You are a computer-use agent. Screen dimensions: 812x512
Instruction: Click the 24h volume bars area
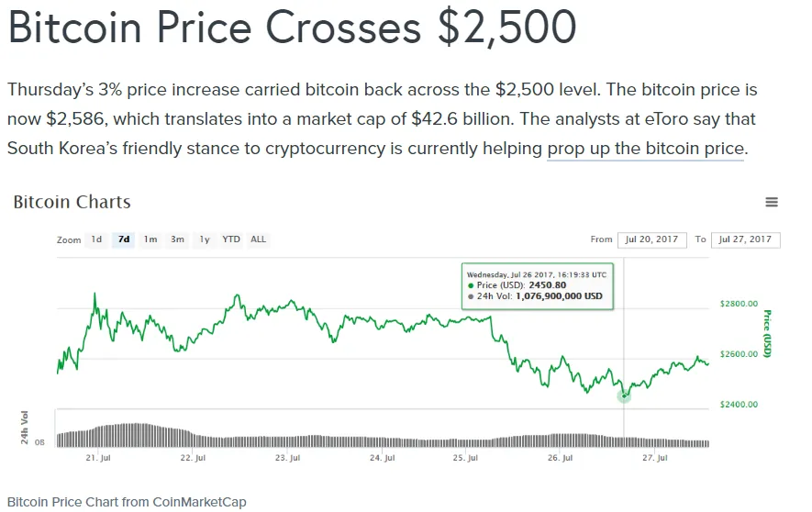(383, 436)
